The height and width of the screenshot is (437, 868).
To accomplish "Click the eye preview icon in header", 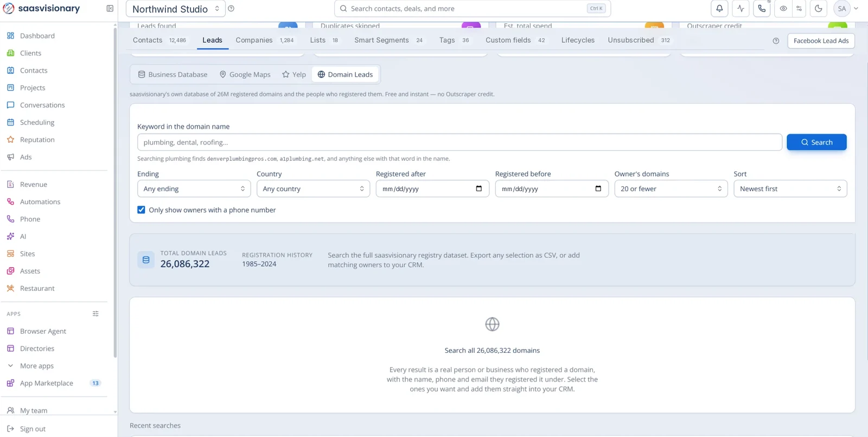I will pyautogui.click(x=783, y=9).
